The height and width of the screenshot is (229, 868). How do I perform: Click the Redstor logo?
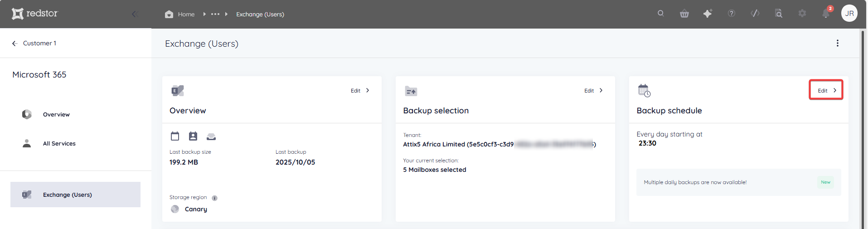coord(35,14)
